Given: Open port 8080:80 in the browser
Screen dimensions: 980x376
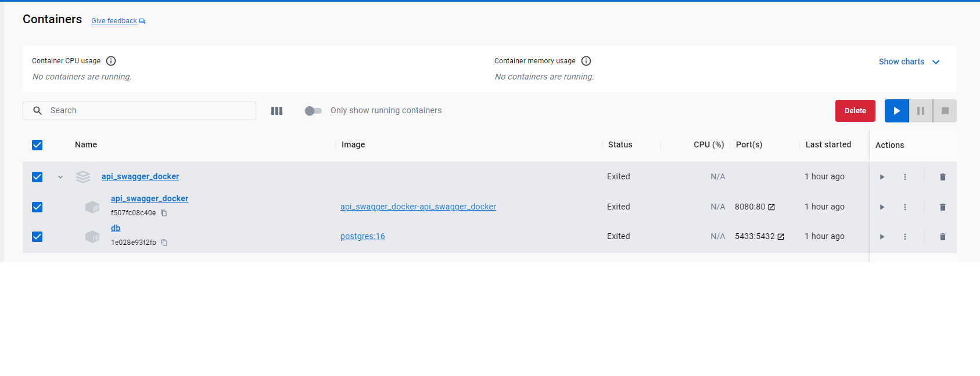Looking at the screenshot, I should tap(771, 207).
